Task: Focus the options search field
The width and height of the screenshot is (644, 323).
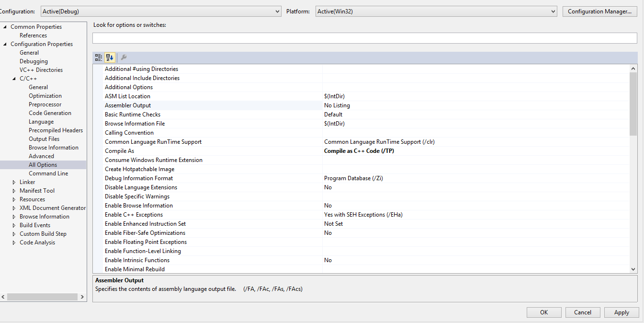Action: (x=364, y=38)
